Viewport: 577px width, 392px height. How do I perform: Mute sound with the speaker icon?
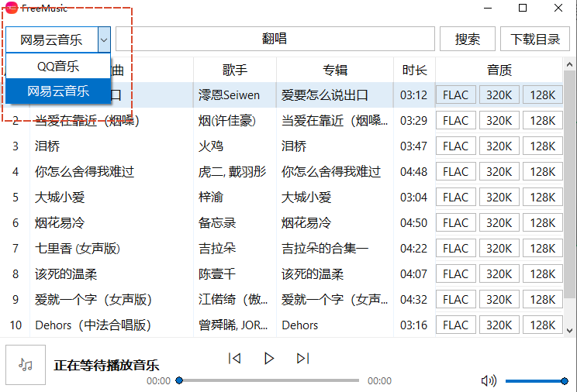(x=489, y=380)
